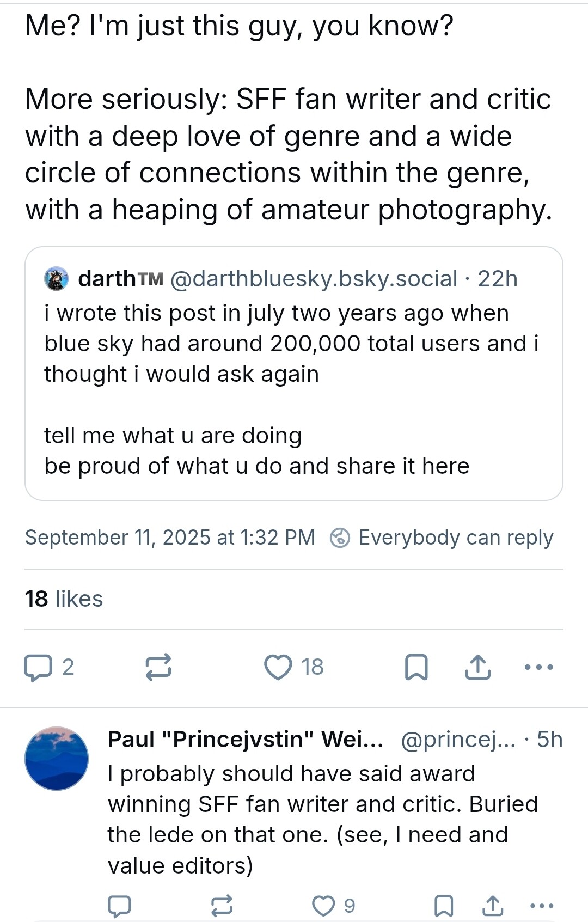Reply to Paul's comment via bubble icon
This screenshot has height=922, width=588.
pos(119,906)
